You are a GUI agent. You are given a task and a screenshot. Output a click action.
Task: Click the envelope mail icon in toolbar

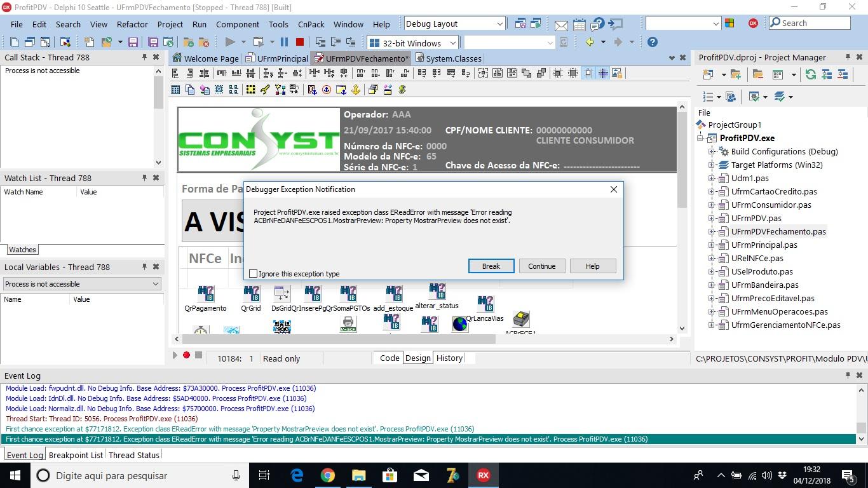point(561,25)
